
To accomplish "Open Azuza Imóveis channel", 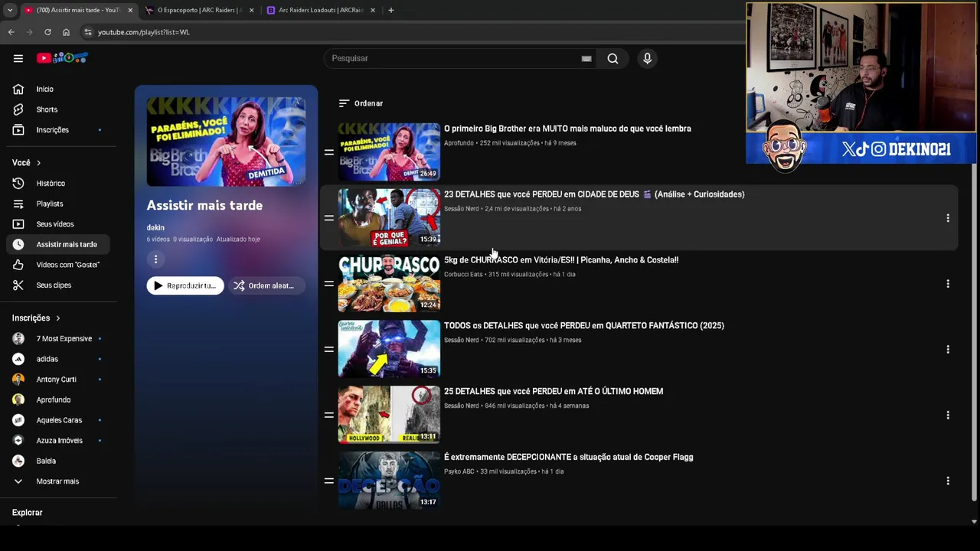I will [60, 441].
